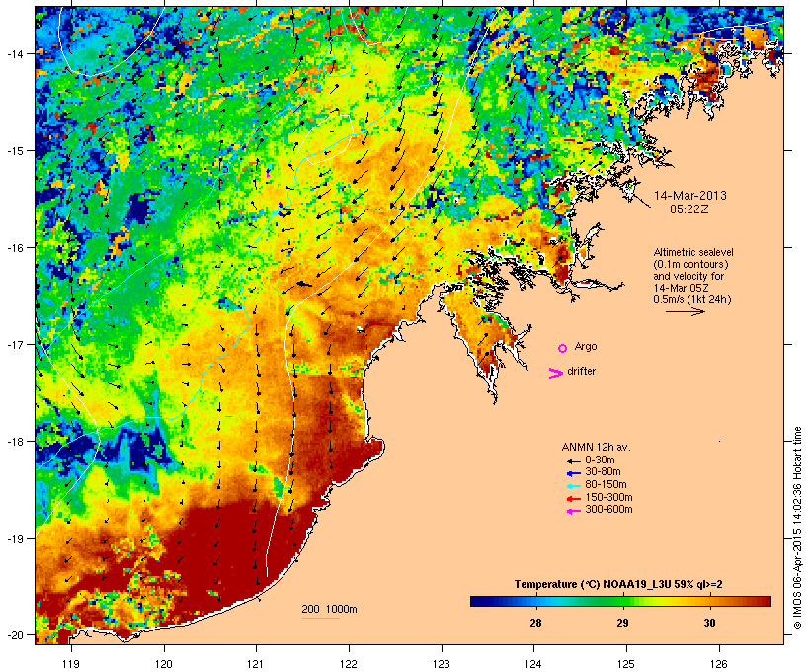810x672 pixels.
Task: Click longitude label 122 on the axis
Action: tap(349, 664)
